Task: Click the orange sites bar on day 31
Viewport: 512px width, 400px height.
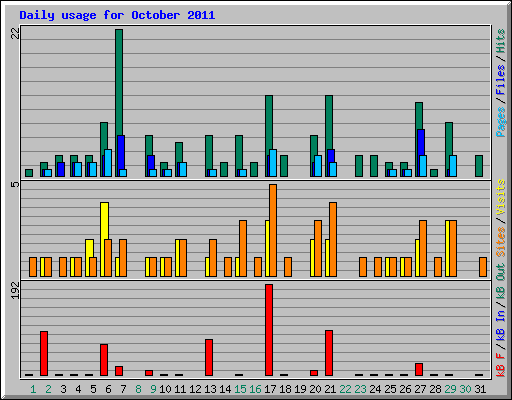Action: [483, 267]
